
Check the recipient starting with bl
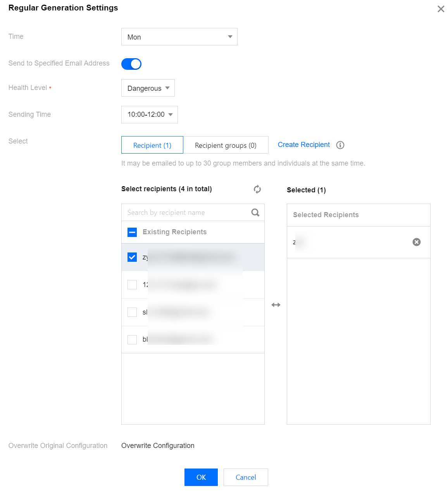pyautogui.click(x=132, y=340)
